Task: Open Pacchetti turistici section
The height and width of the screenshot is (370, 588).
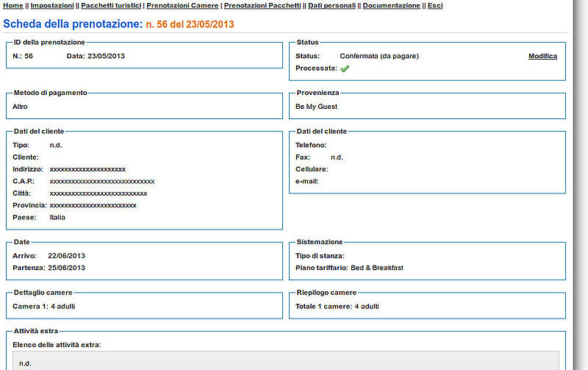Action: tap(110, 5)
